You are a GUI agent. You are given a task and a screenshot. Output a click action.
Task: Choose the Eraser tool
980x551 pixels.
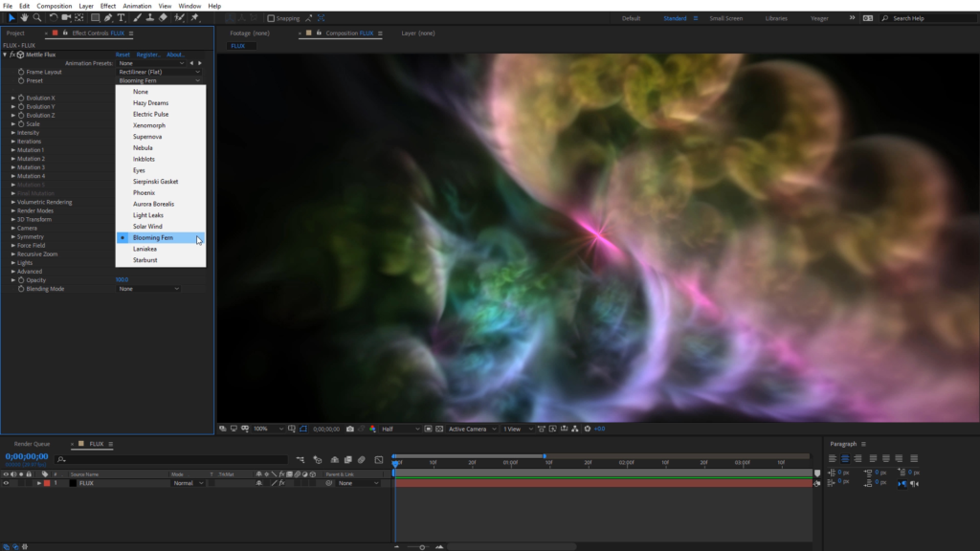(164, 17)
